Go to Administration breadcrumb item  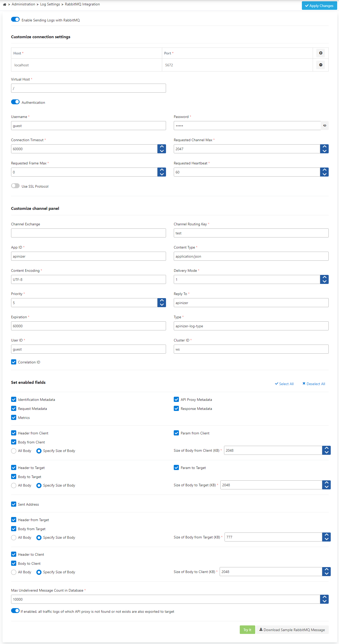point(23,4)
